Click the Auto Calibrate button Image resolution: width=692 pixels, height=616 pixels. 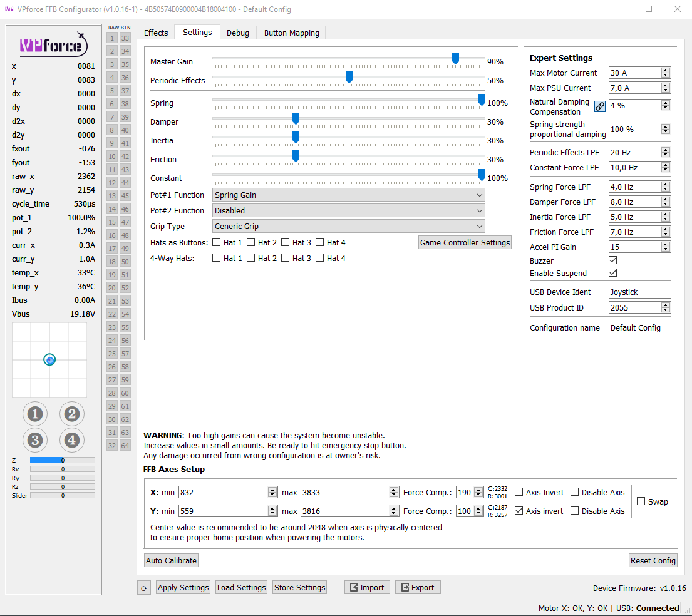click(172, 561)
